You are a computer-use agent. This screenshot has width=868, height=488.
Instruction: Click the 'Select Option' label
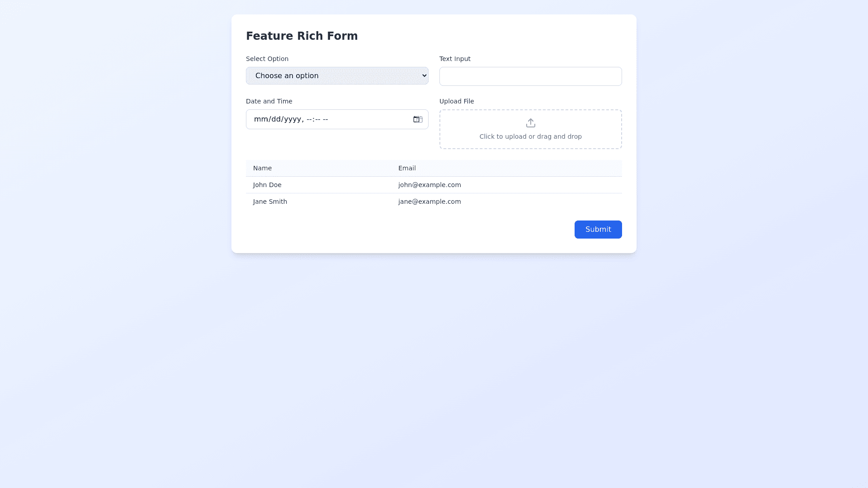point(267,59)
